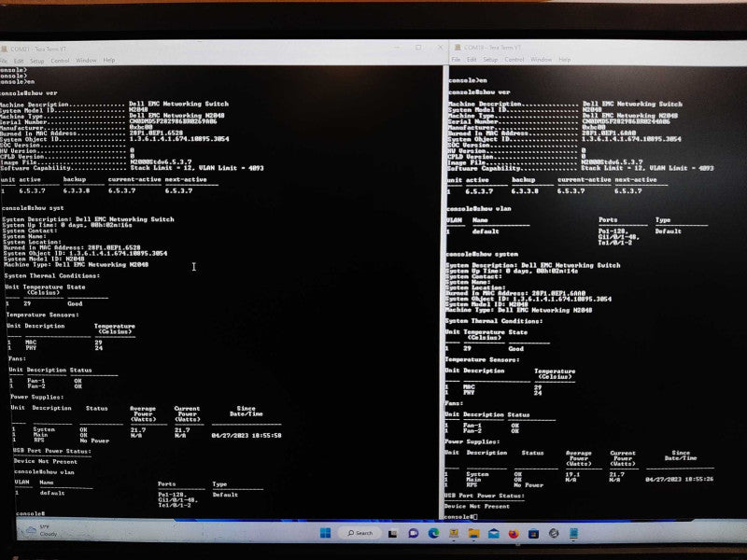747x560 pixels.
Task: Launch Firefox from the taskbar
Action: tap(514, 534)
